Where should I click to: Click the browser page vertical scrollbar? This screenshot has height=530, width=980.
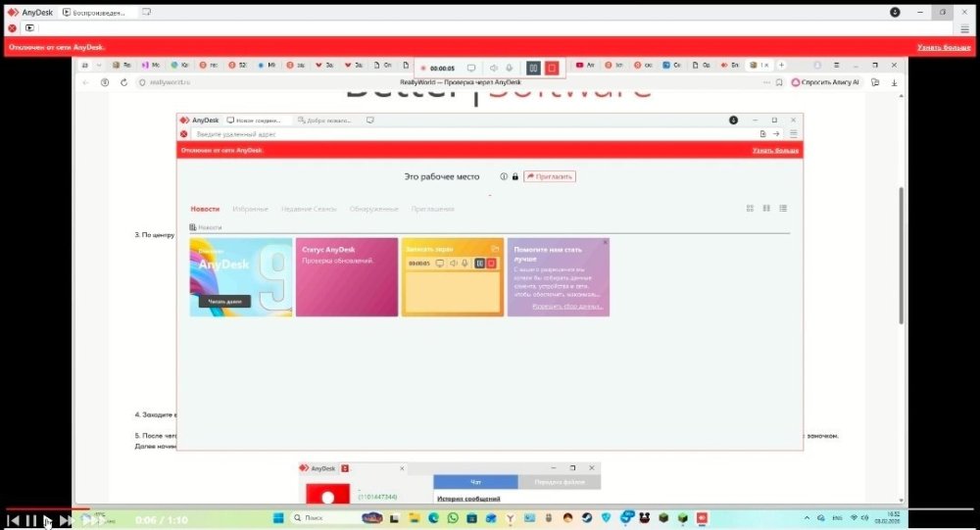coord(902,255)
